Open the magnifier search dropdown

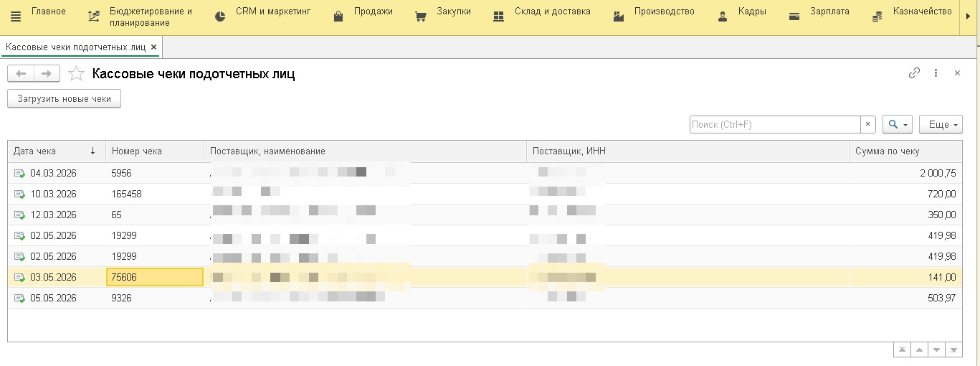[x=897, y=125]
